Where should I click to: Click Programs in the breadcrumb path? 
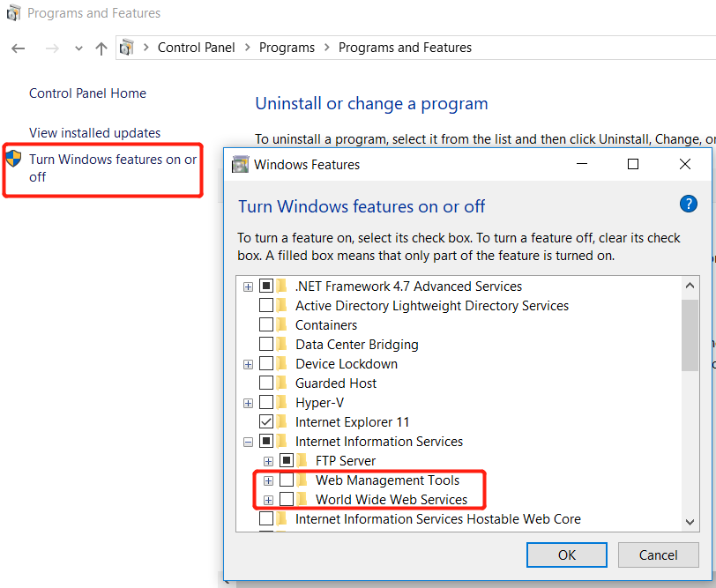(x=287, y=48)
